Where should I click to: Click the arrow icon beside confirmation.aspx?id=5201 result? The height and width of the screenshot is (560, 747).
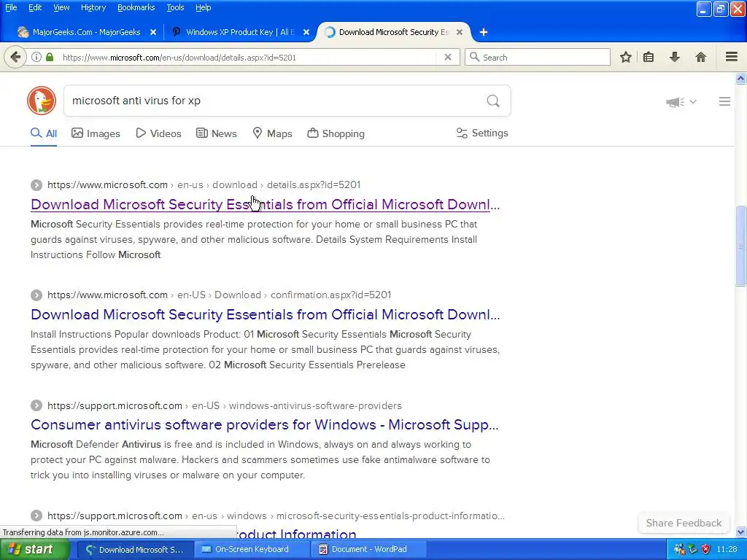pos(36,295)
